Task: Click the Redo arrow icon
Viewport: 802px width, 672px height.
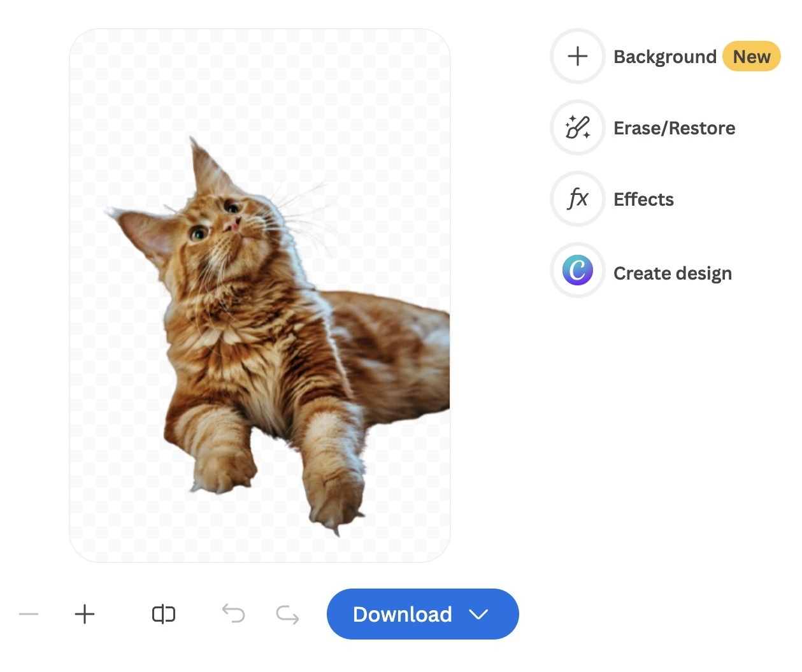Action: (x=287, y=614)
